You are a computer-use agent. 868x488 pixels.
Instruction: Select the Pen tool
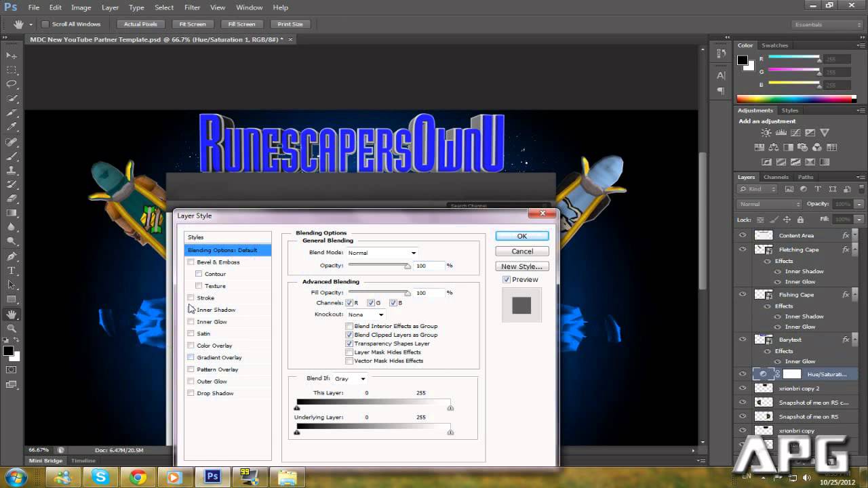pyautogui.click(x=12, y=256)
